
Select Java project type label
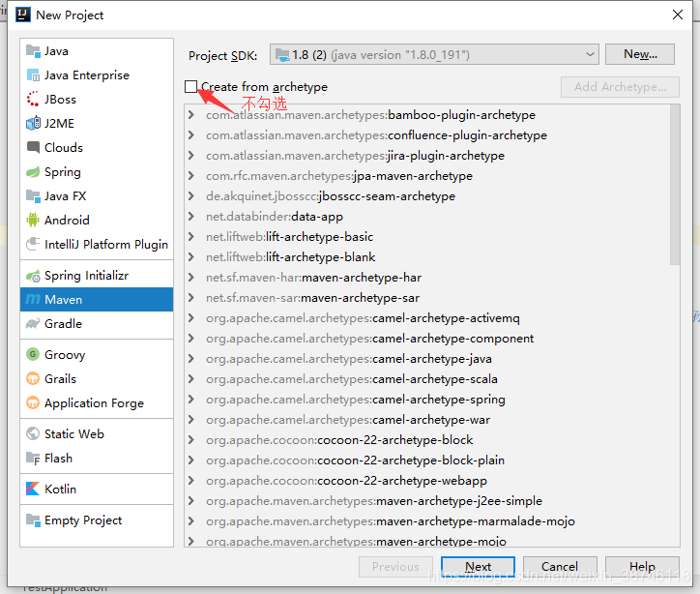56,51
